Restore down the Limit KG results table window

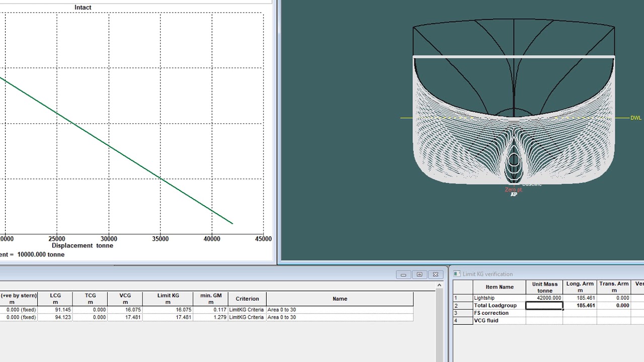(x=419, y=275)
